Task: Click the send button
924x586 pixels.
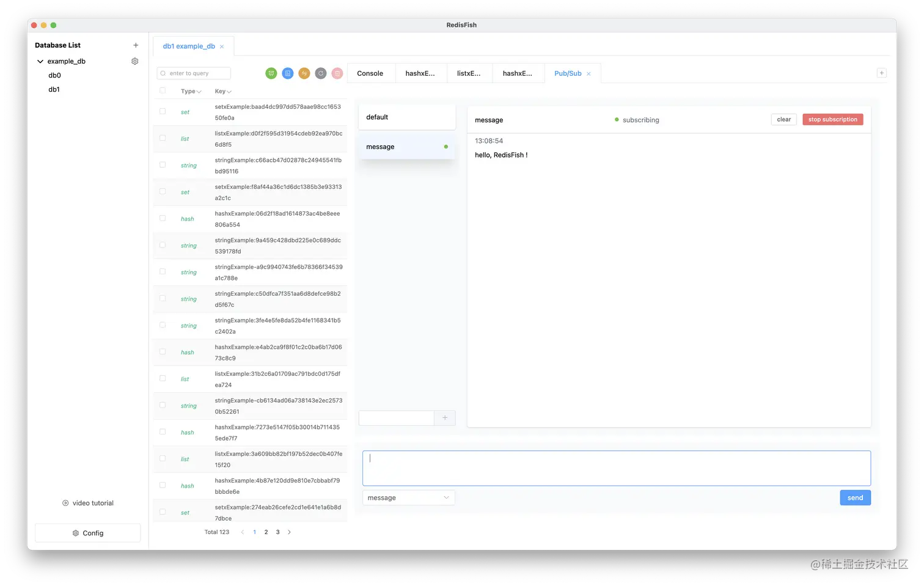Action: coord(856,498)
